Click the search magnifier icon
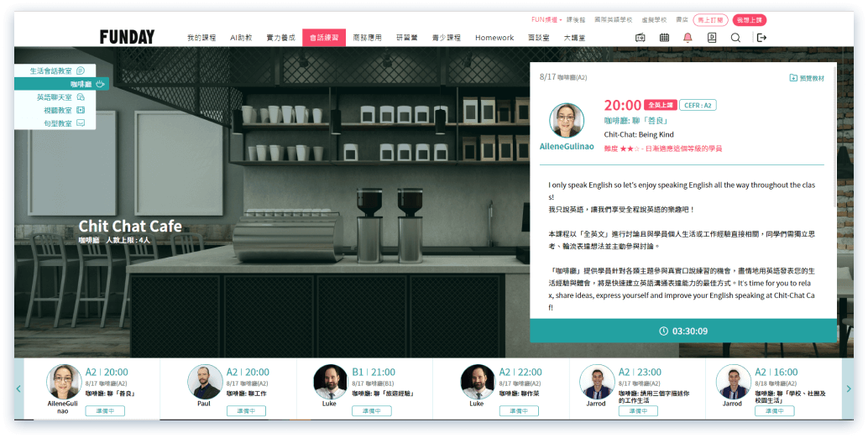 735,38
